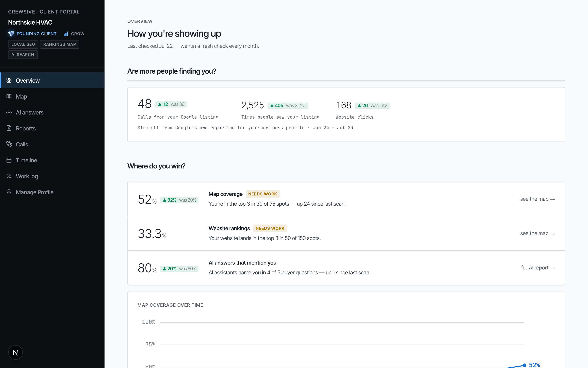Click NEEDS WORK badge beside Website rankings
Image resolution: width=588 pixels, height=368 pixels.
(x=270, y=228)
